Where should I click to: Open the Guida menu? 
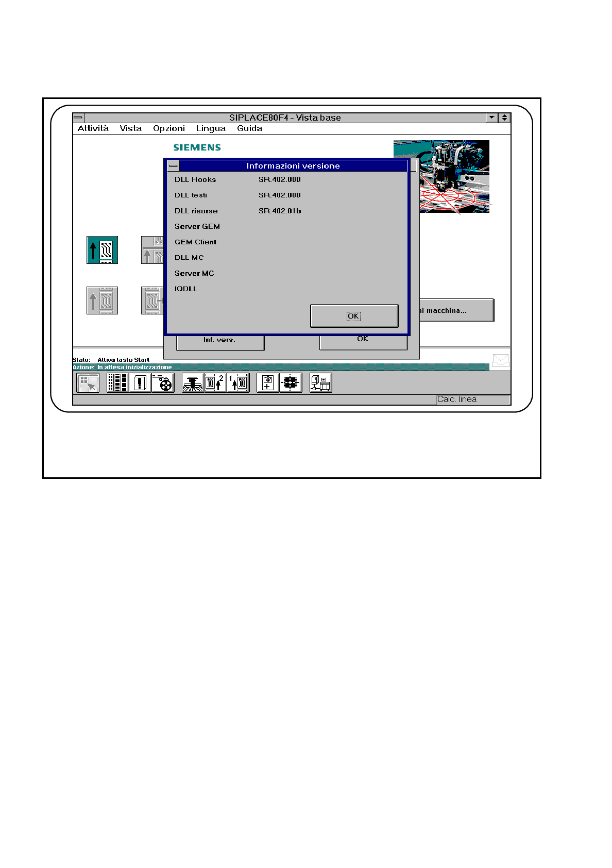250,128
